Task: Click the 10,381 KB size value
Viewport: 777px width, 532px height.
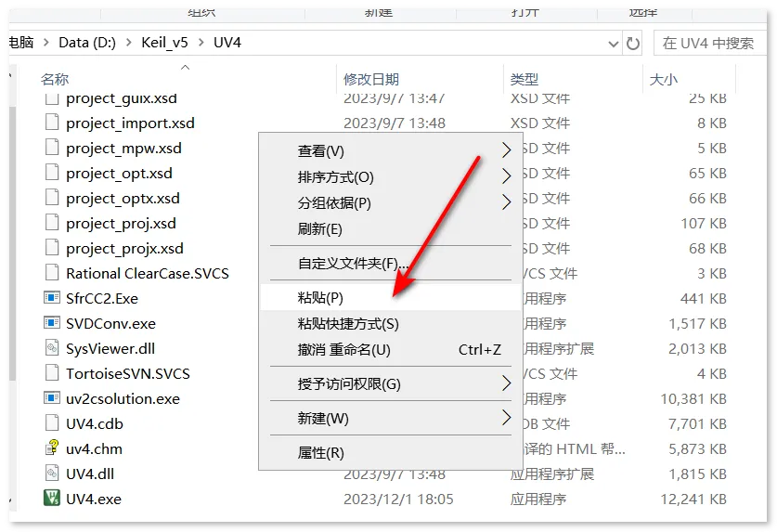Action: [693, 398]
